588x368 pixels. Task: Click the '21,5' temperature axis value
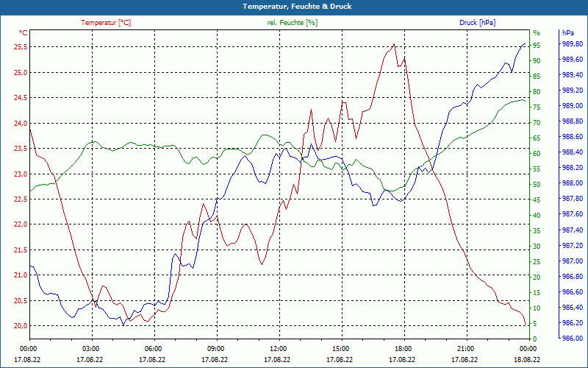[21, 250]
